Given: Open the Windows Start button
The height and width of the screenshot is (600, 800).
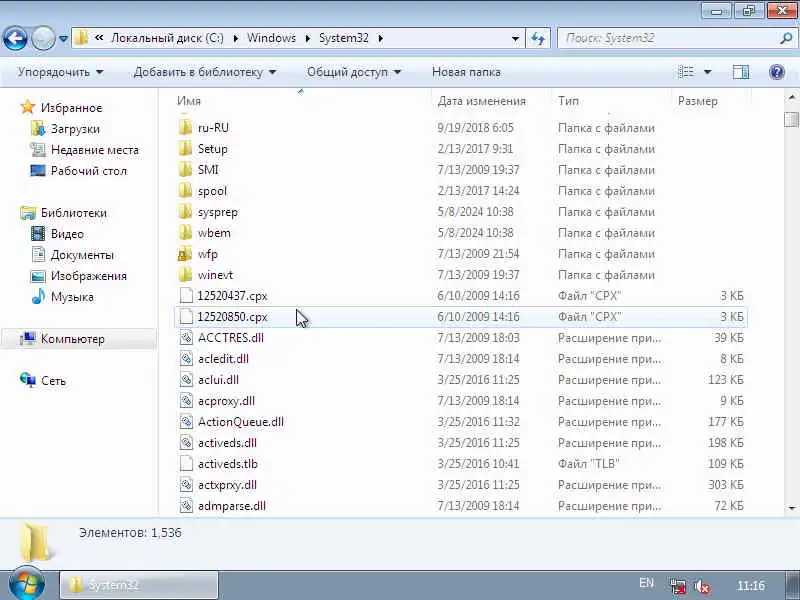Looking at the screenshot, I should 27,585.
